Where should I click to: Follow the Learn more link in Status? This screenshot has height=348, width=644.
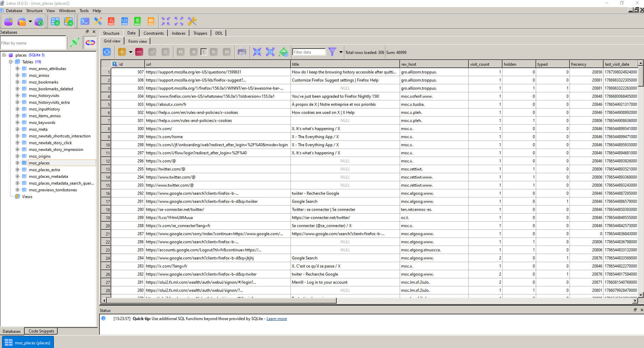[x=277, y=319]
